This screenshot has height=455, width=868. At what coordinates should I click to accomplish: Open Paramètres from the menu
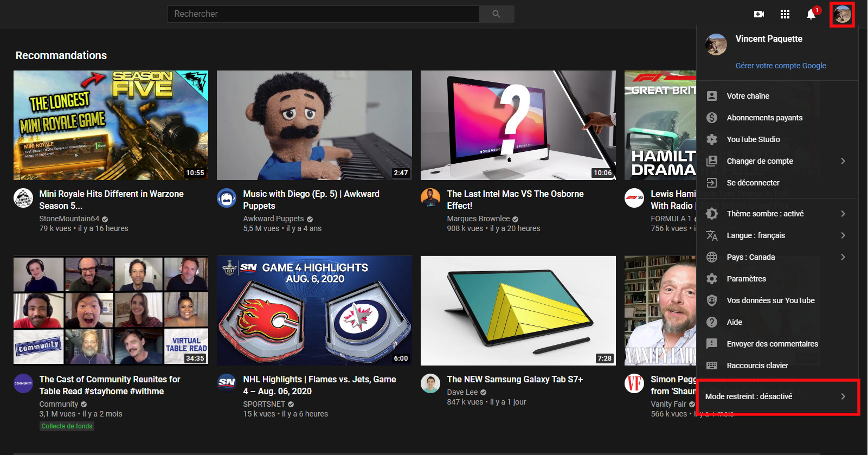click(x=777, y=279)
